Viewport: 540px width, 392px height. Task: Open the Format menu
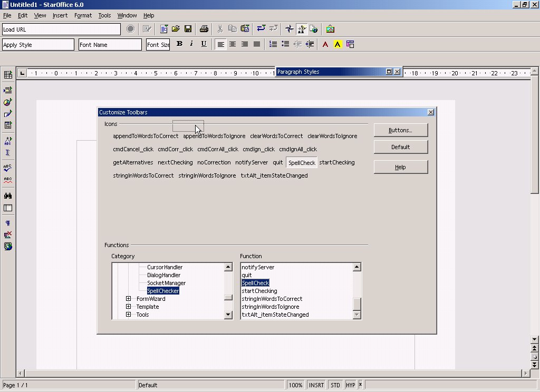point(83,15)
